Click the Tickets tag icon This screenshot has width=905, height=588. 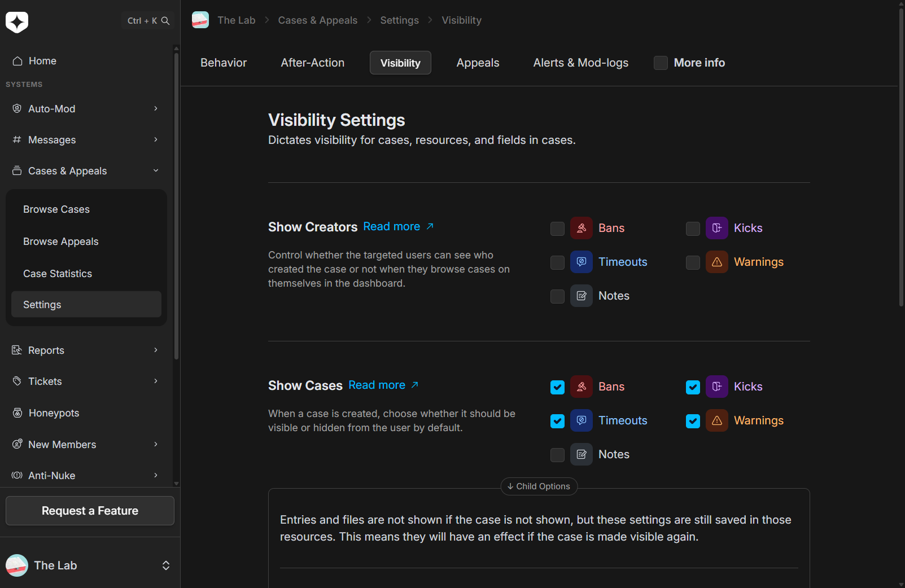[17, 381]
